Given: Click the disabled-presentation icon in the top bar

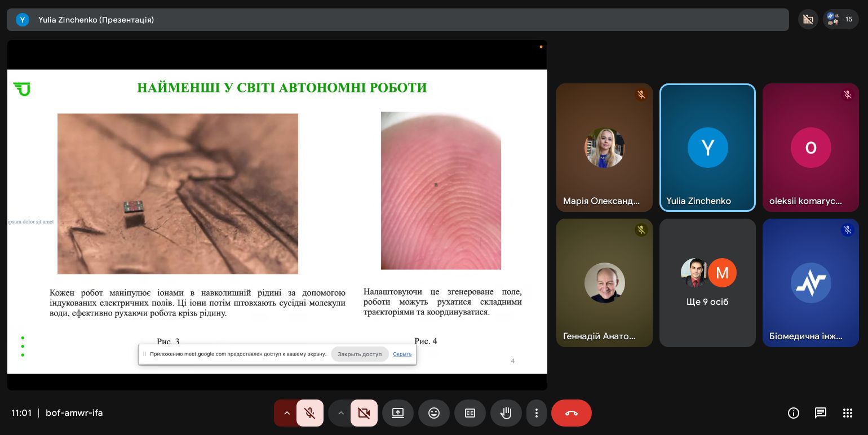Looking at the screenshot, I should (x=808, y=19).
